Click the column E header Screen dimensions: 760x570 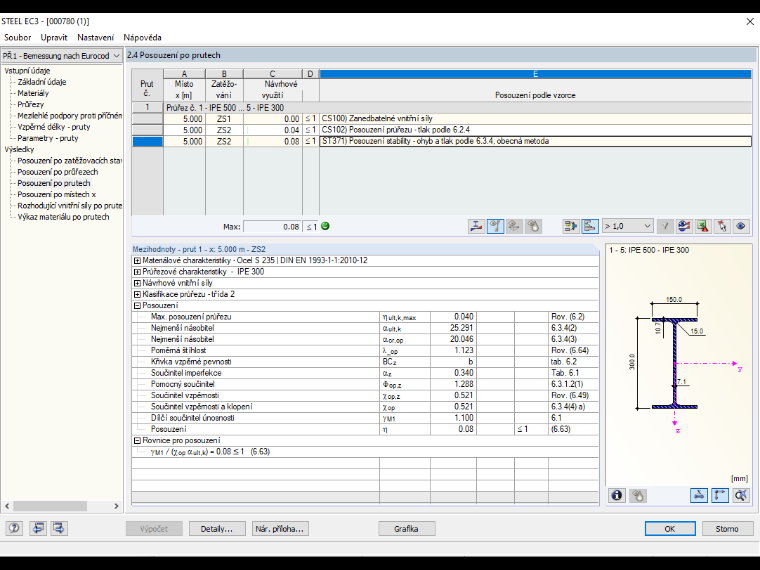click(535, 74)
